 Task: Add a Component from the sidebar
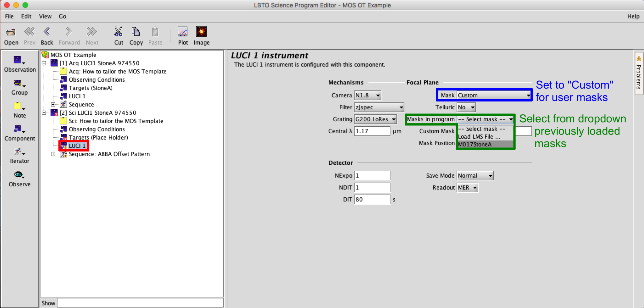[19, 133]
